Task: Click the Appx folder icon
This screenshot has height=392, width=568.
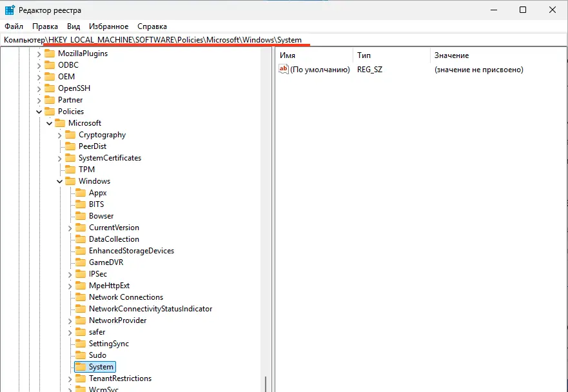Action: pyautogui.click(x=81, y=192)
